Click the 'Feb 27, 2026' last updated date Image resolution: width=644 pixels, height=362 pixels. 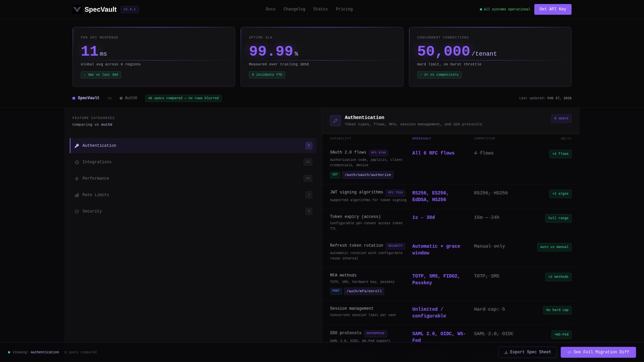(559, 98)
